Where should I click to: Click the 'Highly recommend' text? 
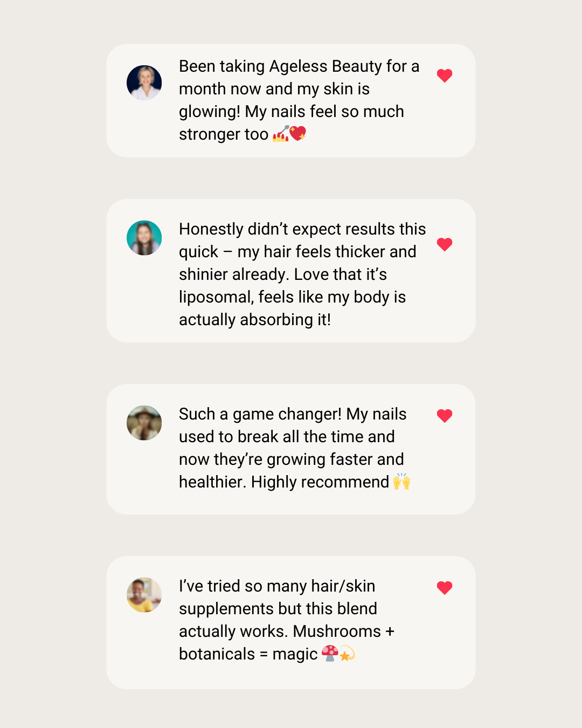320,482
